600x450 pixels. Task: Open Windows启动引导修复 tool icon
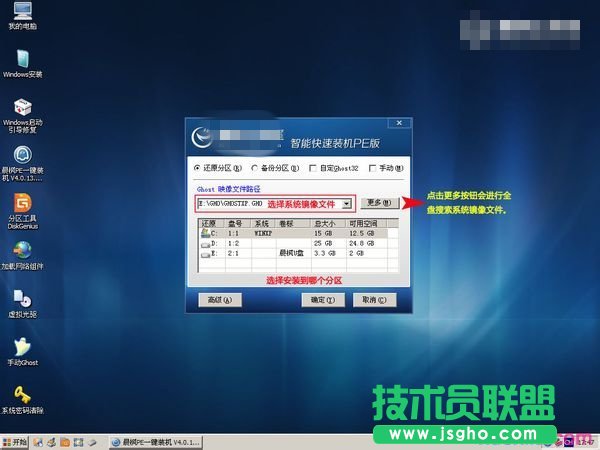(22, 107)
